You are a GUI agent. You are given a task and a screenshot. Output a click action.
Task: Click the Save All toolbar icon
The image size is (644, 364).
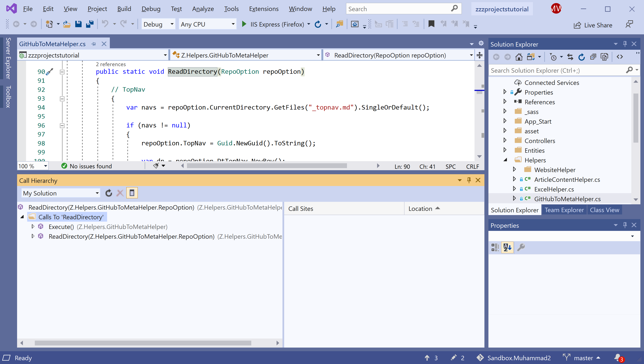(90, 24)
